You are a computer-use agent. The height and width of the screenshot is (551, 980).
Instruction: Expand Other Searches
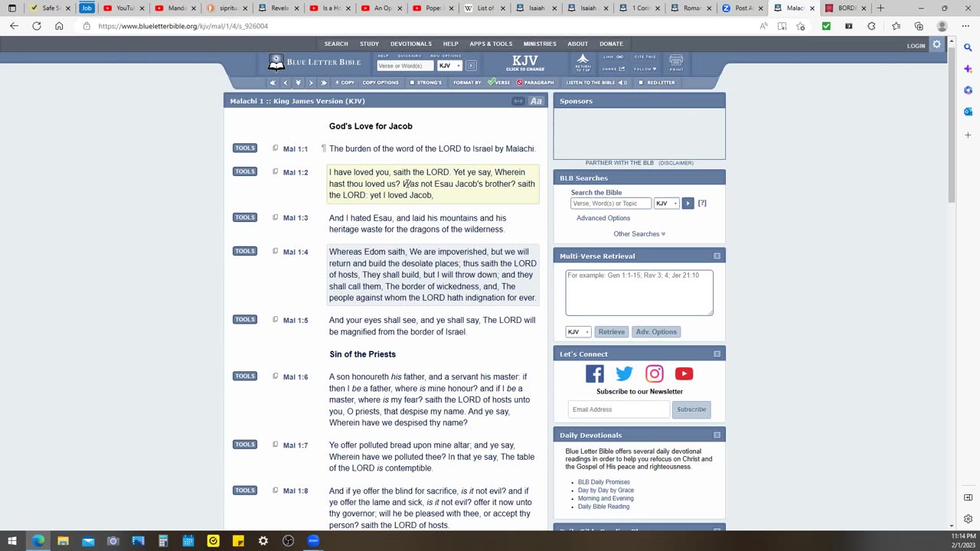(639, 234)
